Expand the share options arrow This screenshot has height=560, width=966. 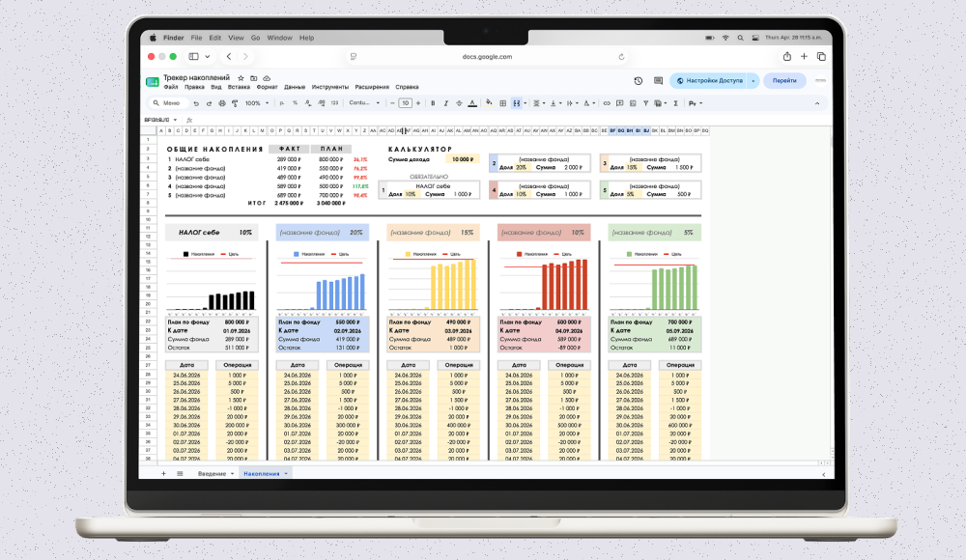(753, 81)
